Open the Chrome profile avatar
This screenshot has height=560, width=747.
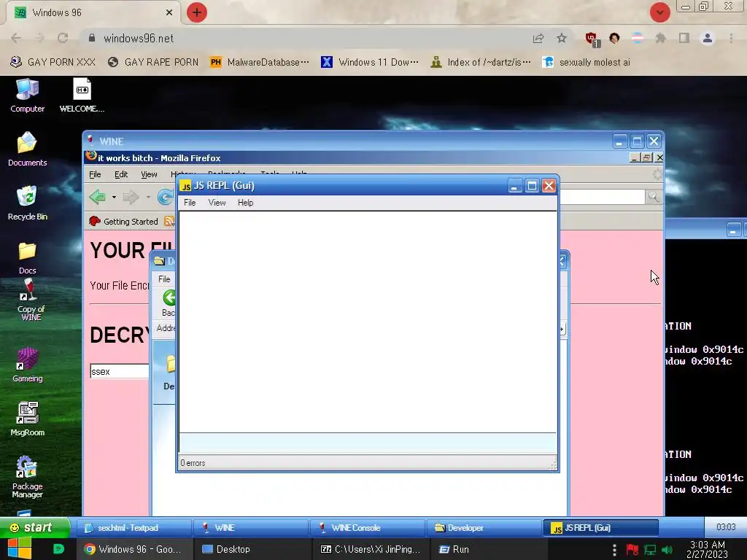pos(708,38)
